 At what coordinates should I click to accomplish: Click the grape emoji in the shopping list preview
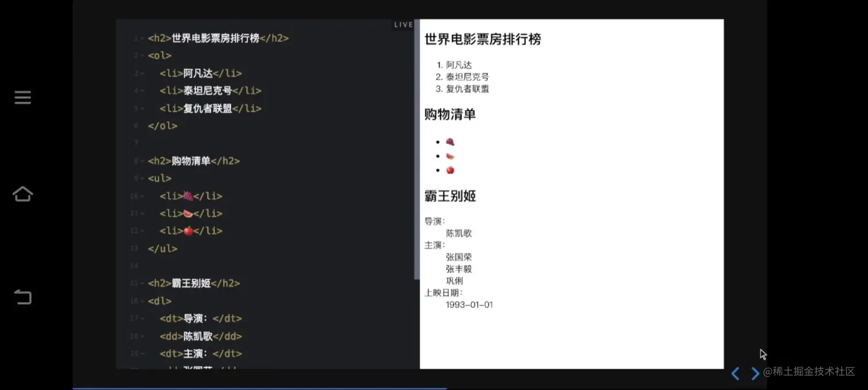[x=450, y=141]
